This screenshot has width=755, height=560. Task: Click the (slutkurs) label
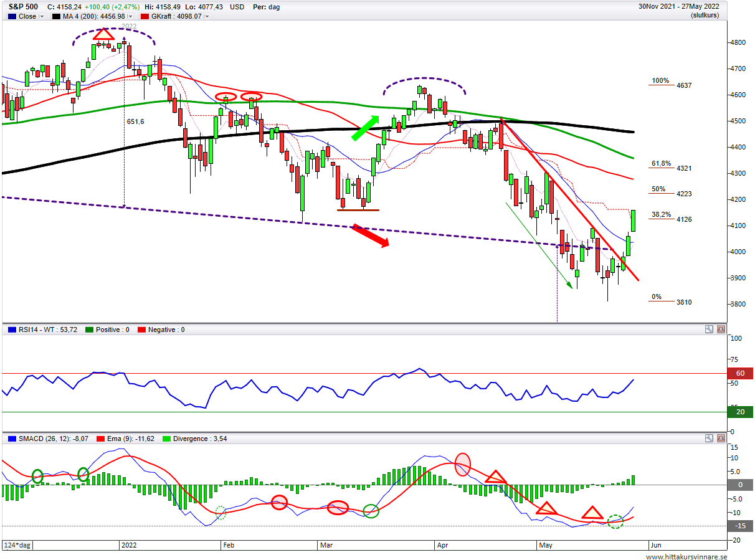tap(705, 16)
